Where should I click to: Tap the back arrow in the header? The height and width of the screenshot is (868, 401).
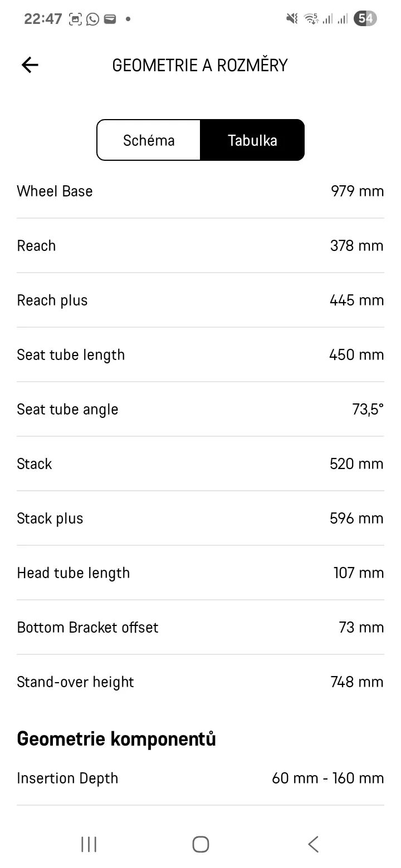(x=30, y=65)
